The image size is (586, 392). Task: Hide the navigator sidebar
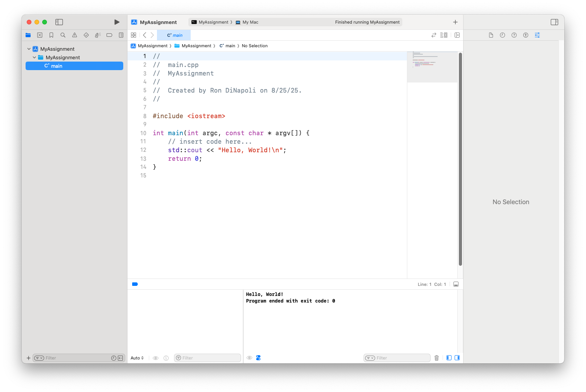(59, 22)
